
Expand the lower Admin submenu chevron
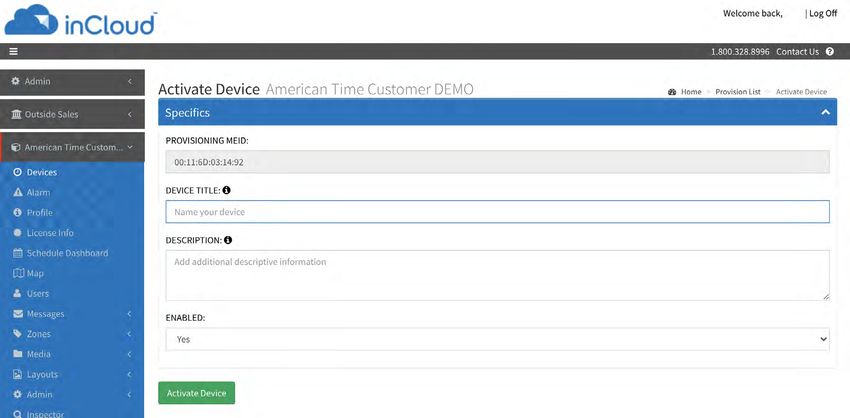[130, 395]
